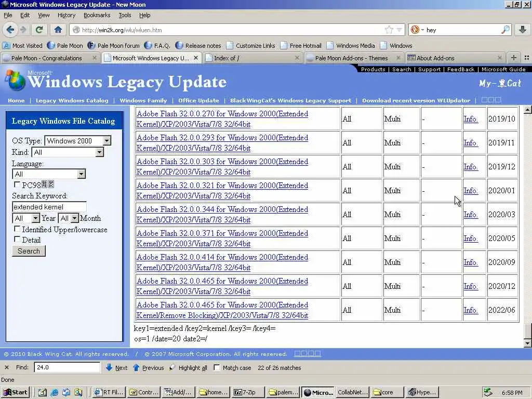This screenshot has width=532, height=399.
Task: Switch to the Index of / tab
Action: coord(253,58)
